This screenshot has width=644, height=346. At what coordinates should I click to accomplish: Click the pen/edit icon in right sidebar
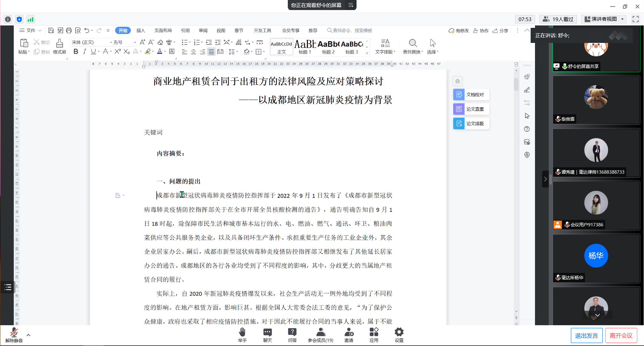click(x=527, y=90)
